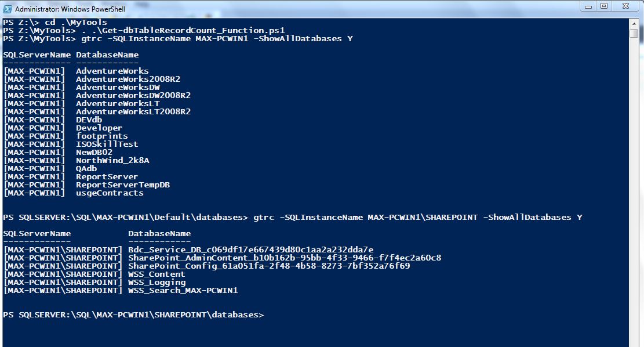Screen dimensions: 644x347
Task: Click the first SQLServerName column header
Action: (x=37, y=55)
